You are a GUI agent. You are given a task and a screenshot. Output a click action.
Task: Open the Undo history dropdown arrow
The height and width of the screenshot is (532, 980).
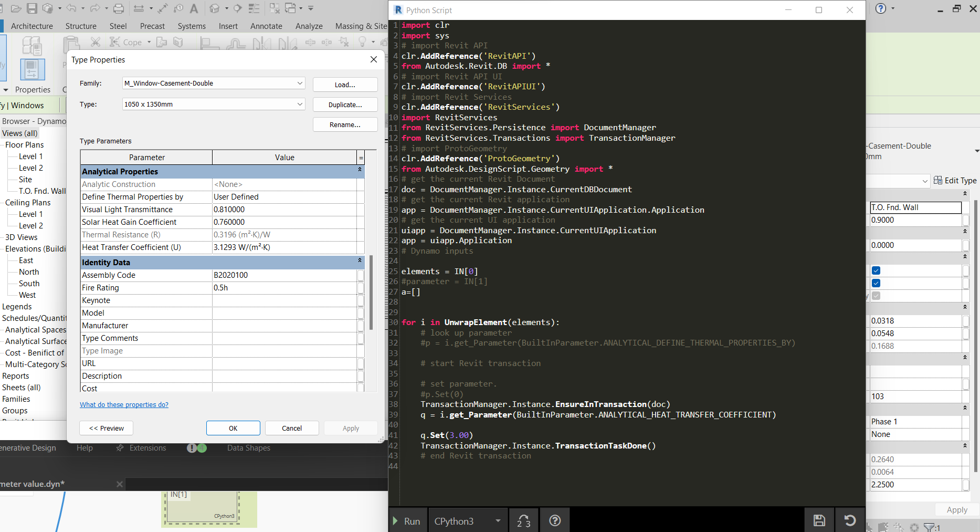click(x=82, y=8)
